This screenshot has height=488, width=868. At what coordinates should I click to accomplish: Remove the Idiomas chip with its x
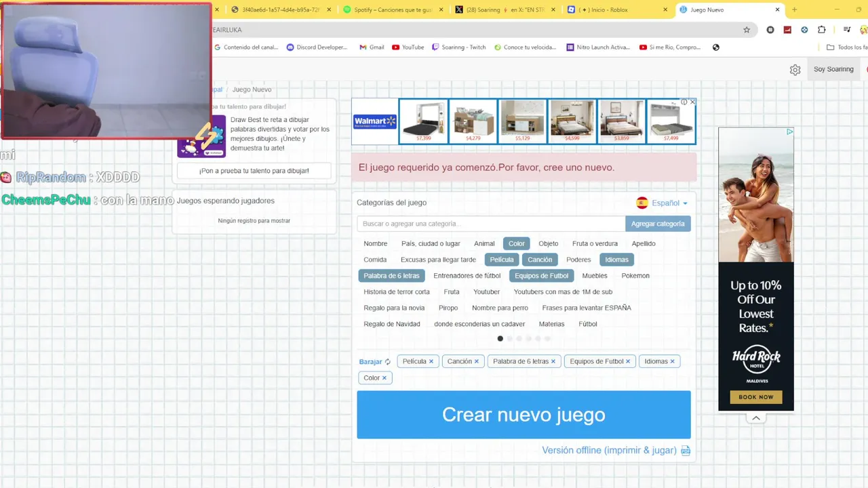672,361
